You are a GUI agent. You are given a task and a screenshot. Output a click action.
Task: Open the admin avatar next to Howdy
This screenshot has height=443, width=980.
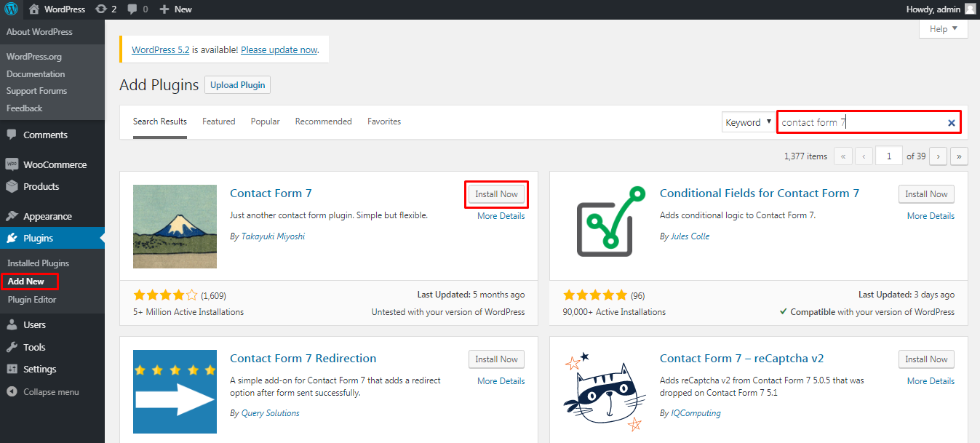pyautogui.click(x=971, y=9)
